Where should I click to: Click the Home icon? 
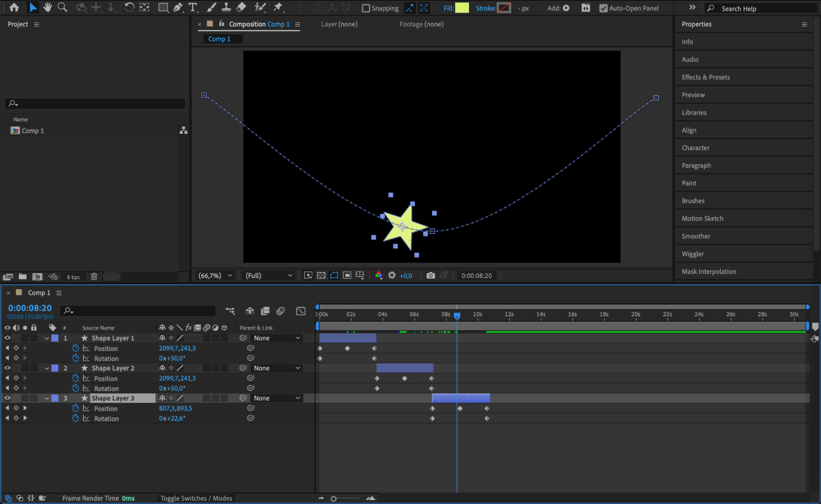click(14, 7)
